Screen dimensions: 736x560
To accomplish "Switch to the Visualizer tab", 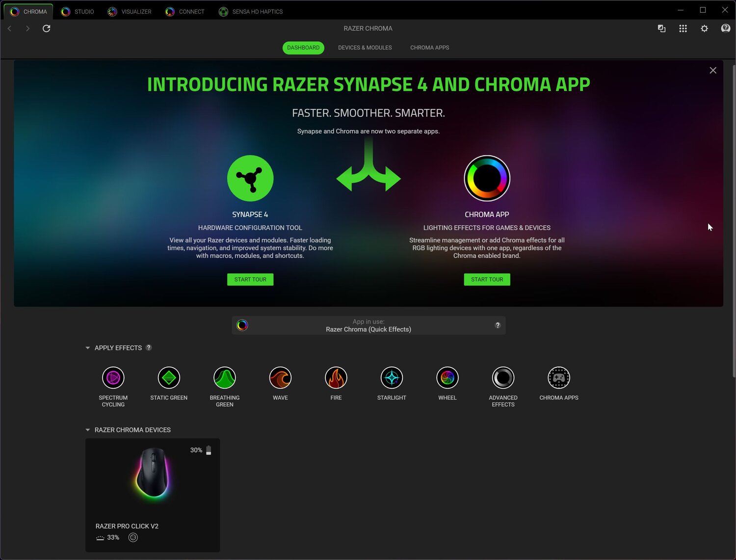I will (130, 11).
